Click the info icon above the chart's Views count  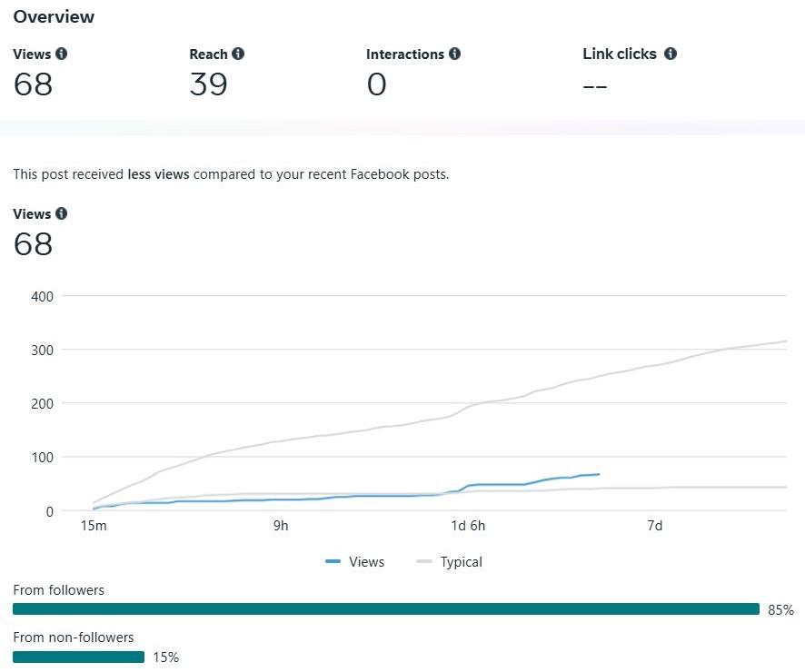[61, 214]
